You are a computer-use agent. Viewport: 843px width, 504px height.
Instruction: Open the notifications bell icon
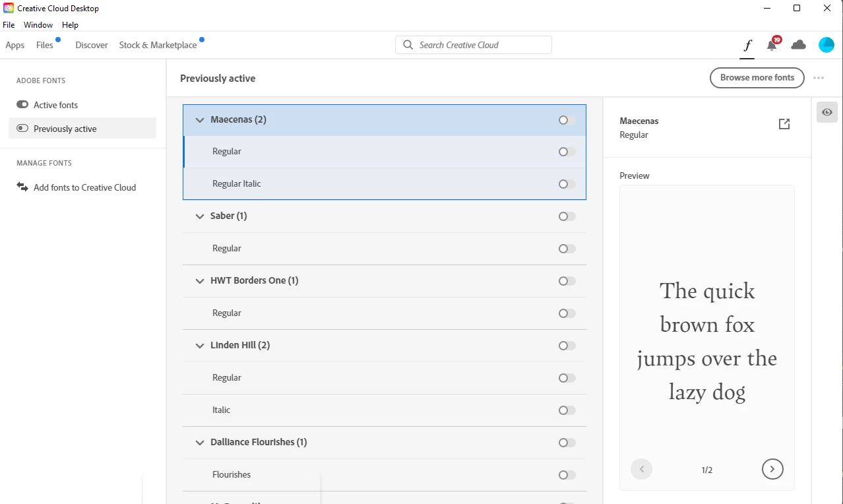(x=772, y=45)
